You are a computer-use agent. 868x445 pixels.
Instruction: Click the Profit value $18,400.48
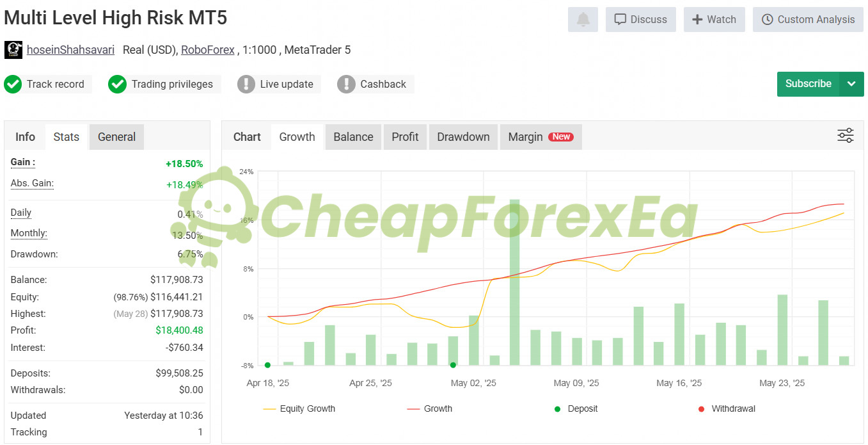pos(179,330)
